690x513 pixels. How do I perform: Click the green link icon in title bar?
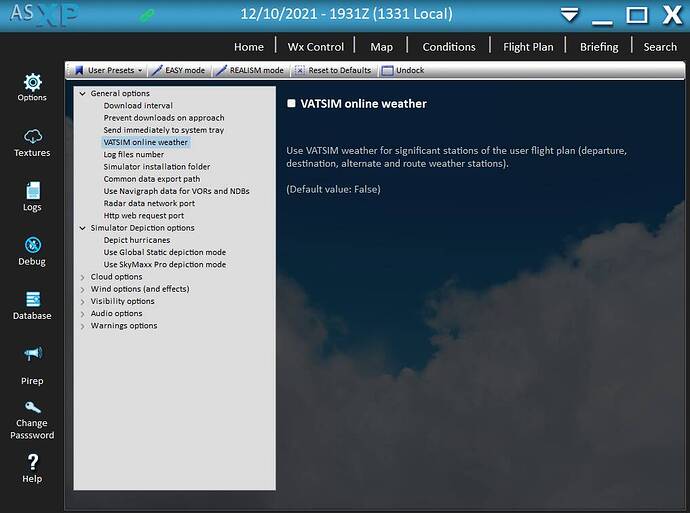pyautogui.click(x=147, y=16)
